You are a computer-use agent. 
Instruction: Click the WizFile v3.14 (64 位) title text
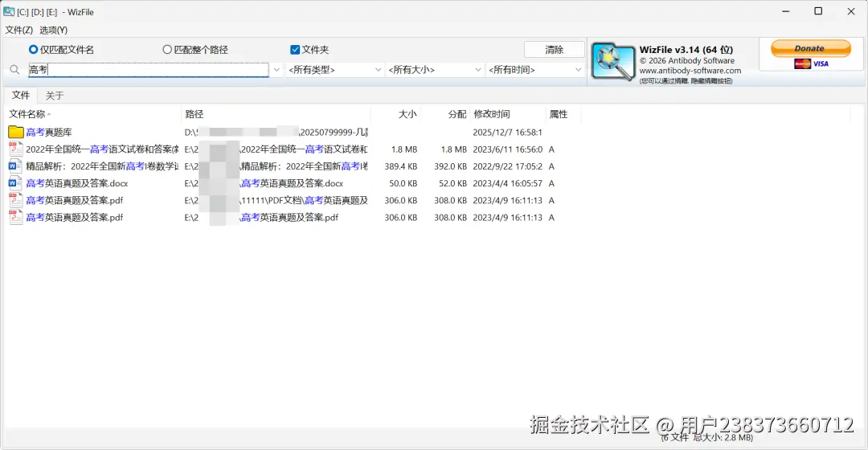pyautogui.click(x=686, y=50)
